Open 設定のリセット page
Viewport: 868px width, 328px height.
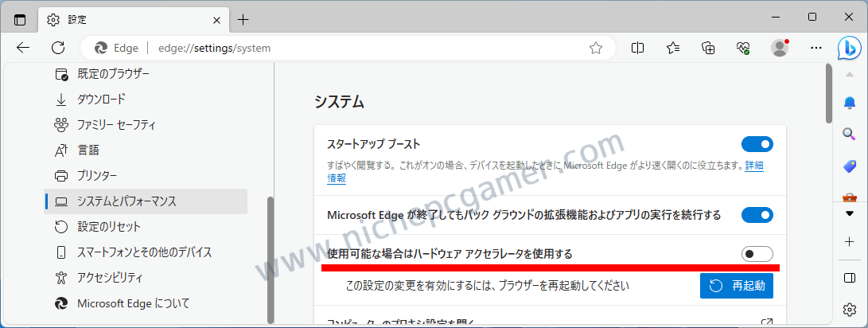(146, 227)
